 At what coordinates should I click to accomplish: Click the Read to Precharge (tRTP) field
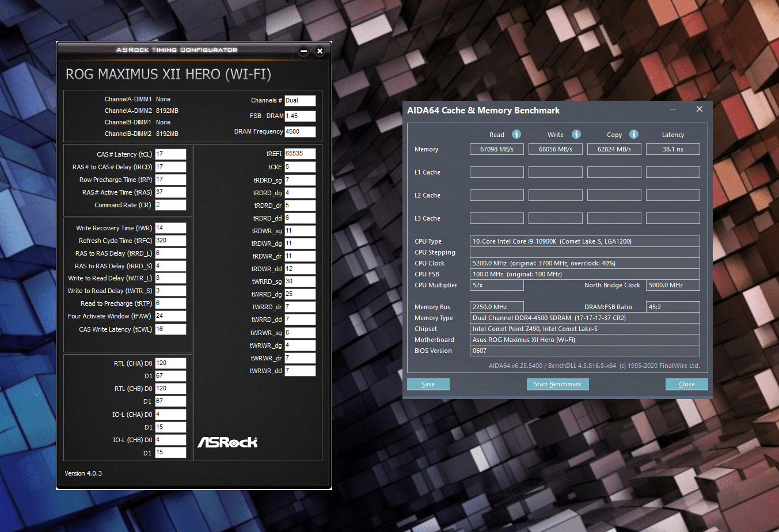click(170, 303)
